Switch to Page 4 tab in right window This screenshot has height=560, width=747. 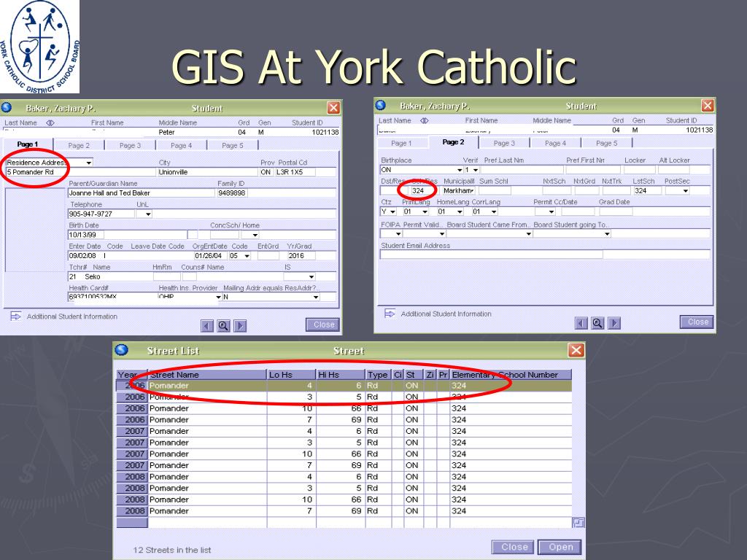tap(555, 144)
